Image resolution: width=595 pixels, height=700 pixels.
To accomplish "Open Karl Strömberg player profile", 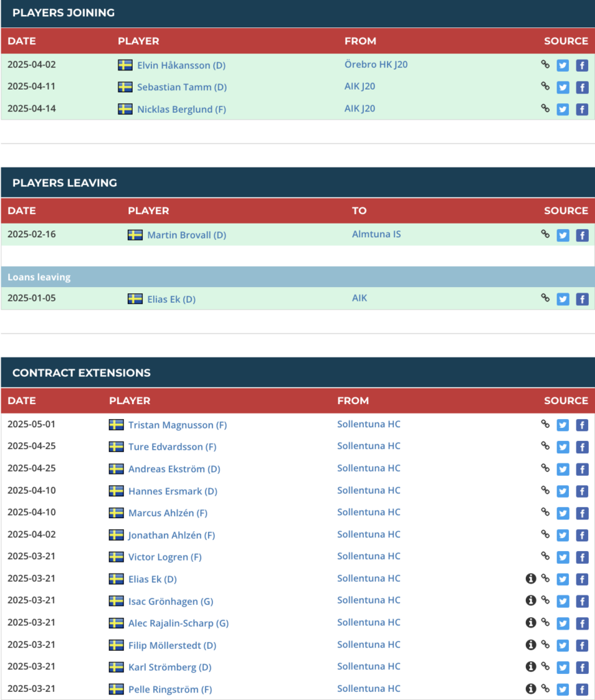I will [170, 667].
